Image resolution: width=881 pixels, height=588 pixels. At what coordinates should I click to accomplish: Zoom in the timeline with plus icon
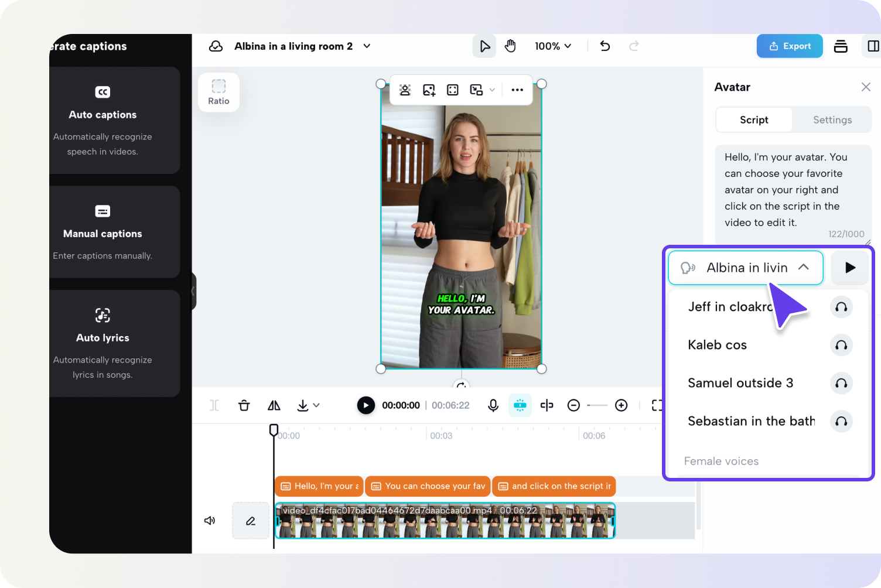[x=622, y=405]
